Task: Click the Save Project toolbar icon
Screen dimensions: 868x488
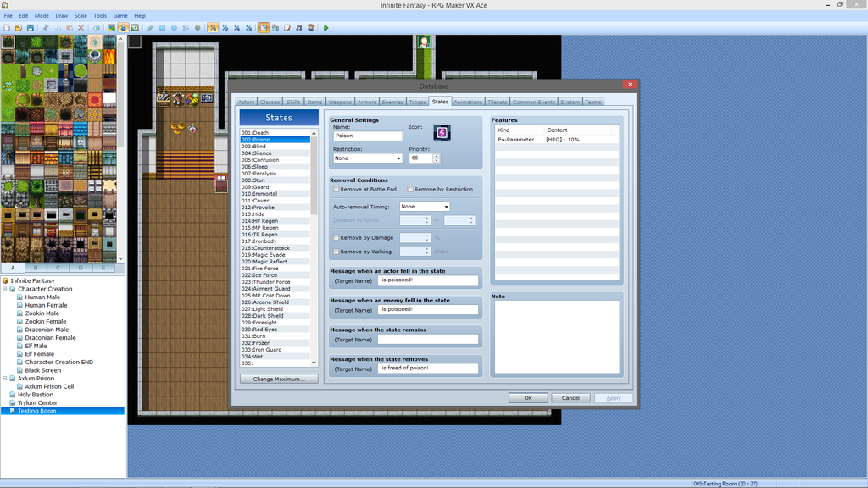Action: [x=30, y=28]
